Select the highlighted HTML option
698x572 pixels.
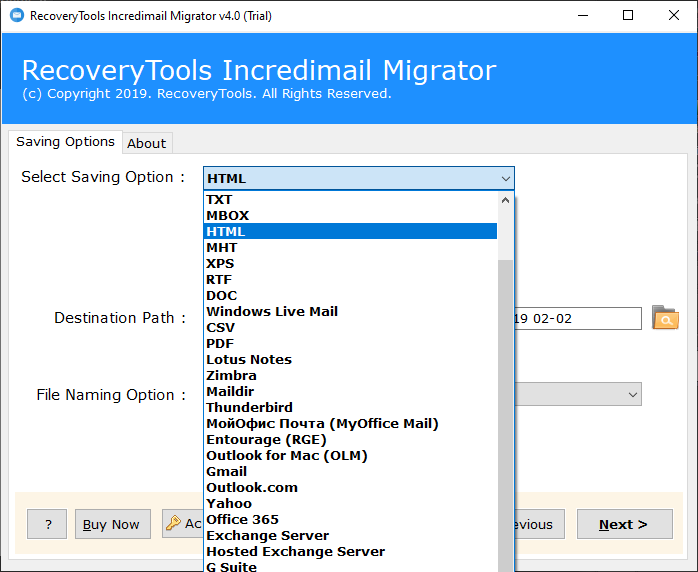coord(350,231)
